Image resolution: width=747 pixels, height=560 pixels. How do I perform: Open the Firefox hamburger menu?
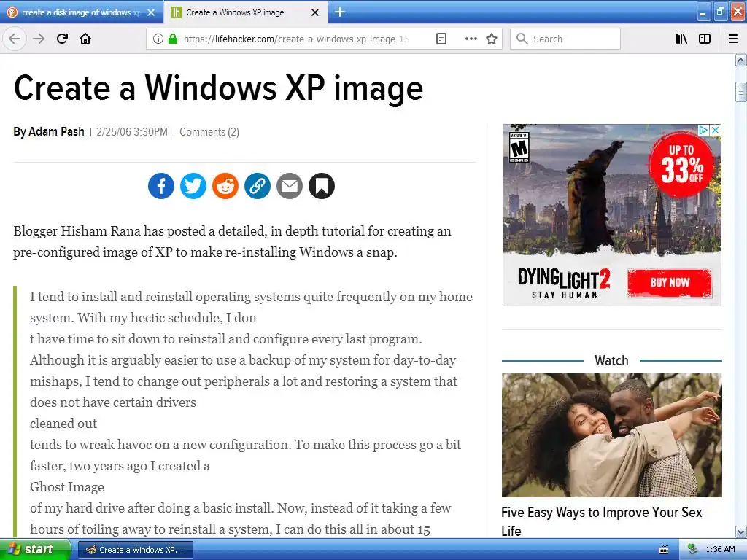(733, 39)
